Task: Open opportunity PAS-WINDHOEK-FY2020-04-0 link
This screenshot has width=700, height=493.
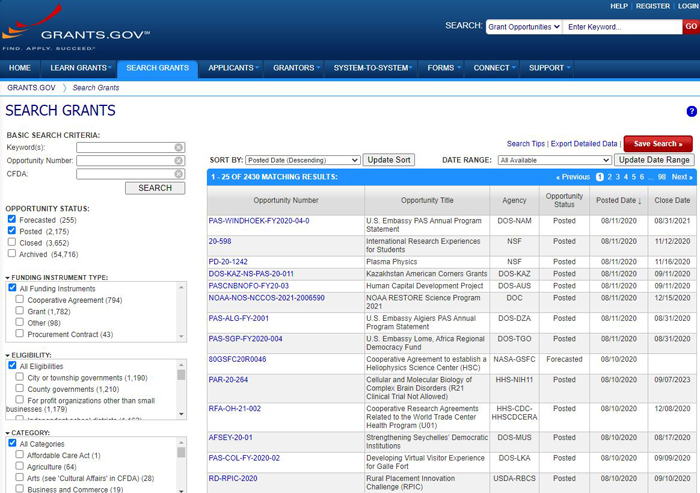Action: point(259,220)
